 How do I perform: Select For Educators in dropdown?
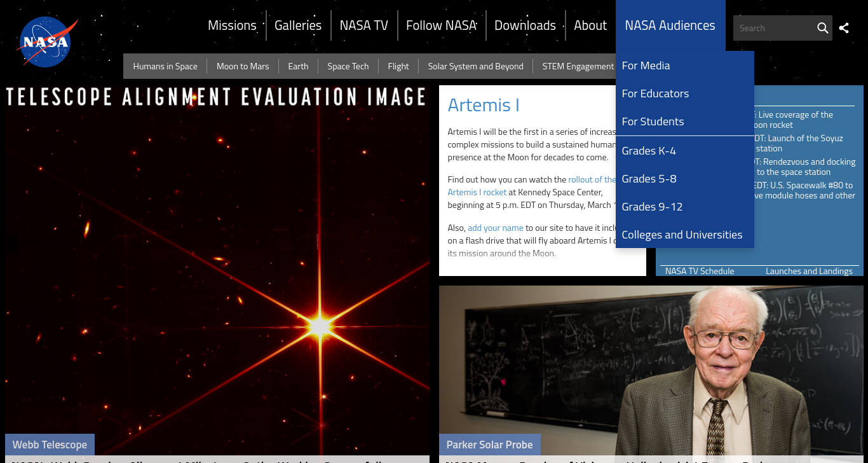[x=684, y=93]
